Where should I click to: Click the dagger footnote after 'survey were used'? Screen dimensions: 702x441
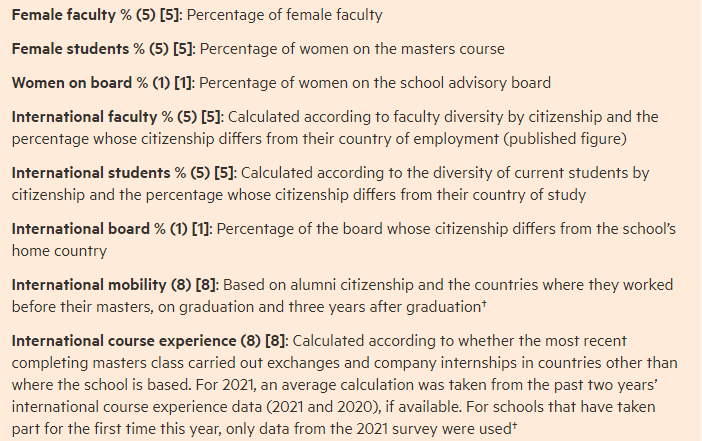[514, 426]
